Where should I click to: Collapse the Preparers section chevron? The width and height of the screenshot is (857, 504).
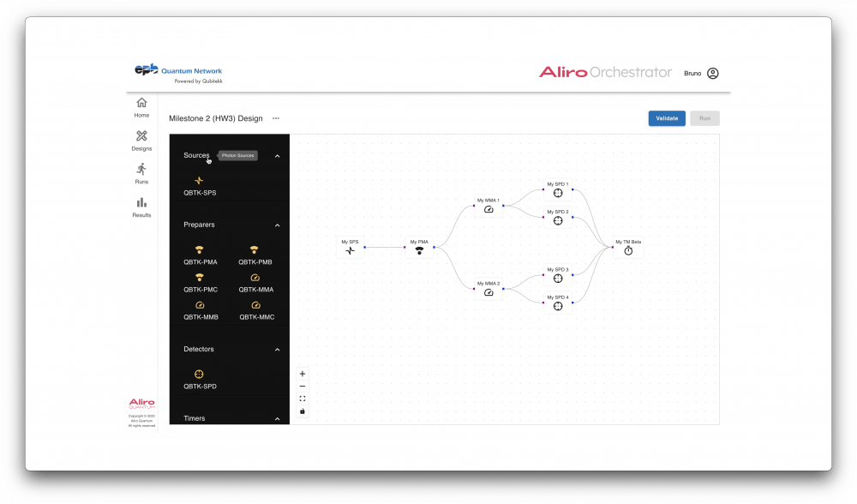coord(277,225)
